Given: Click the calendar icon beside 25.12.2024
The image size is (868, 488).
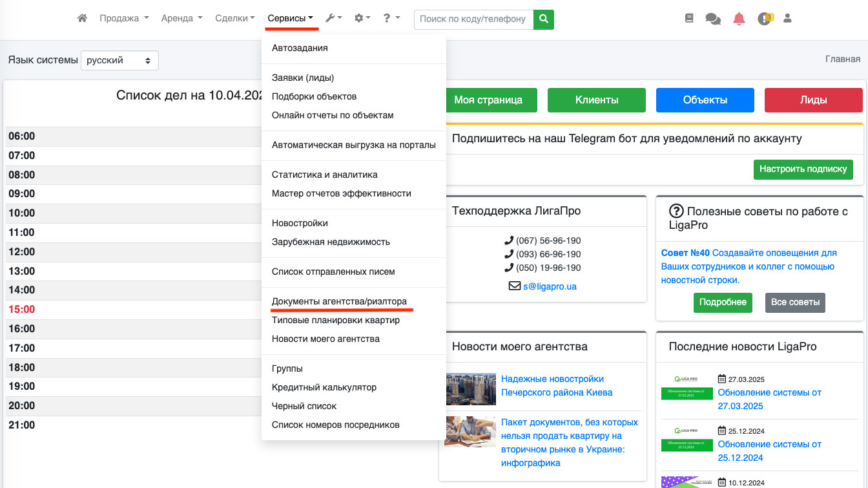Looking at the screenshot, I should coord(722,430).
